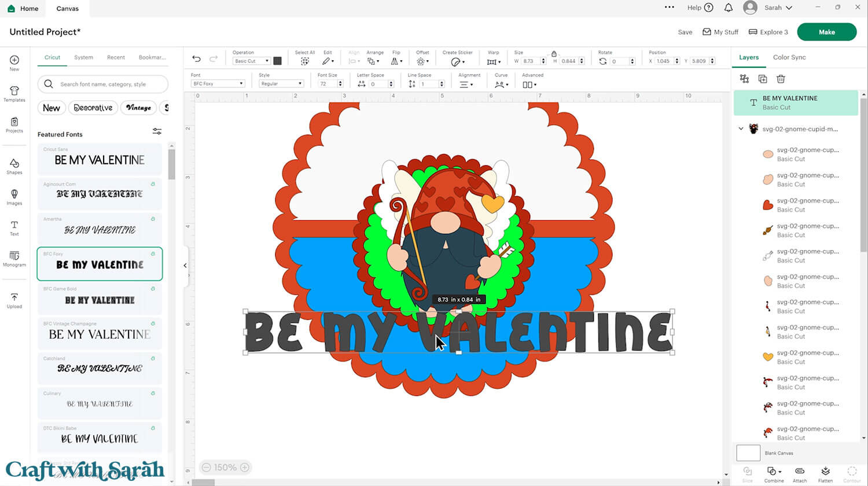Click the Duplicate layer icon

tap(763, 79)
